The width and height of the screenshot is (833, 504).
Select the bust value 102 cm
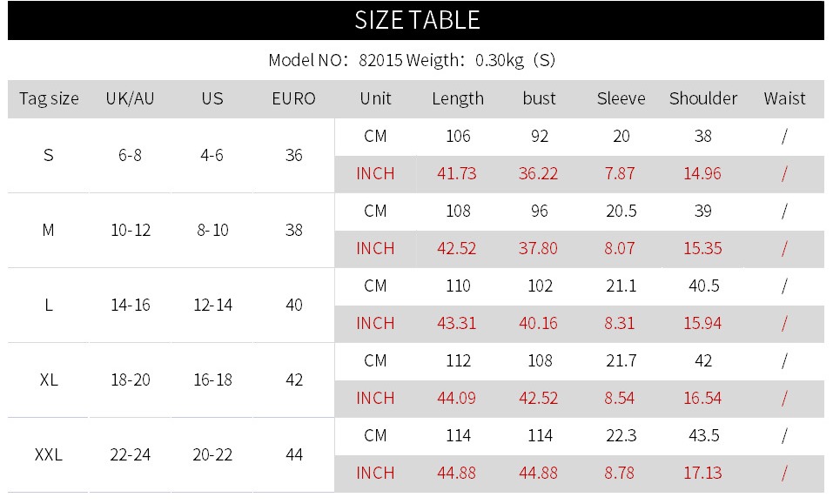point(540,286)
